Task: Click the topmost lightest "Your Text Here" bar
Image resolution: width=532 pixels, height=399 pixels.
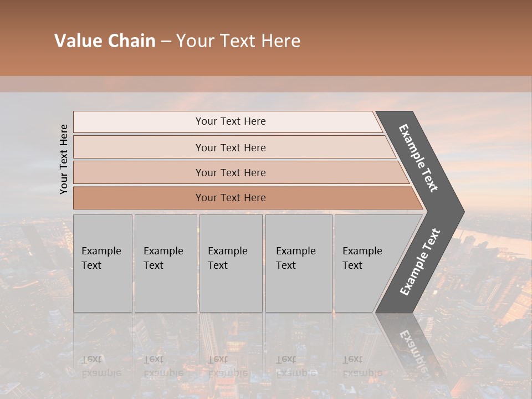Action: (230, 121)
